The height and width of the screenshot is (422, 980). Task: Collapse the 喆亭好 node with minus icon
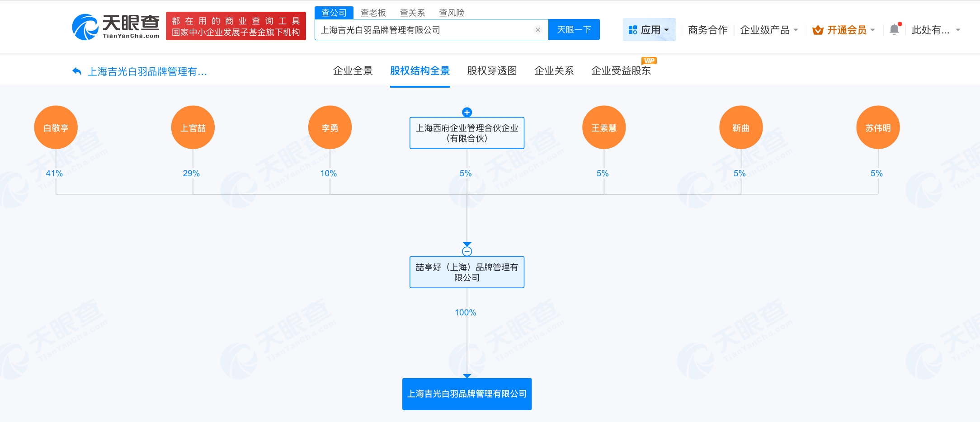click(467, 251)
